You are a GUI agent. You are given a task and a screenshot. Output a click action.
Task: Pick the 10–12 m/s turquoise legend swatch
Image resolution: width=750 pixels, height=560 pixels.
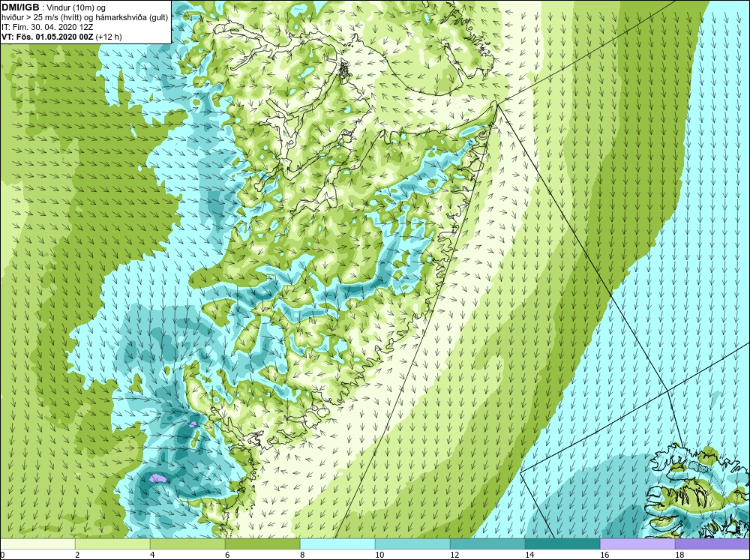coord(412,544)
